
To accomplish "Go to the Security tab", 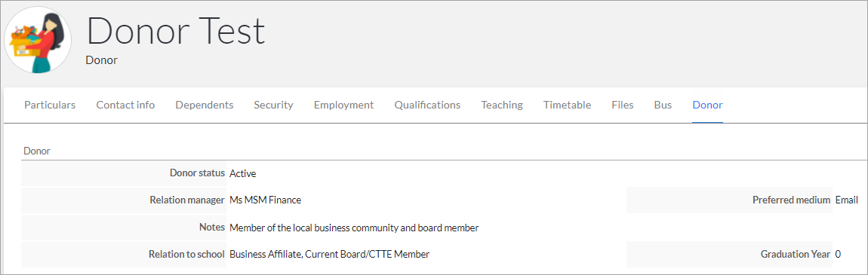I will click(273, 105).
